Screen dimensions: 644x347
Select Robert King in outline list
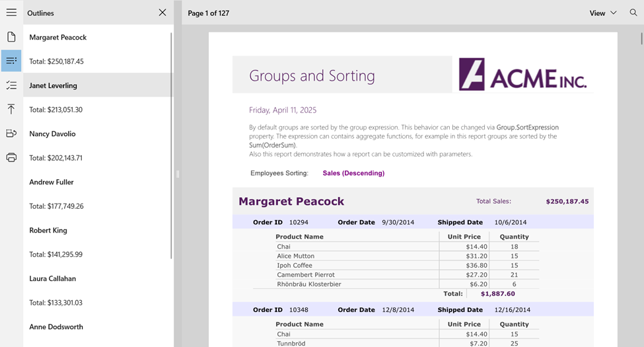[x=48, y=230]
